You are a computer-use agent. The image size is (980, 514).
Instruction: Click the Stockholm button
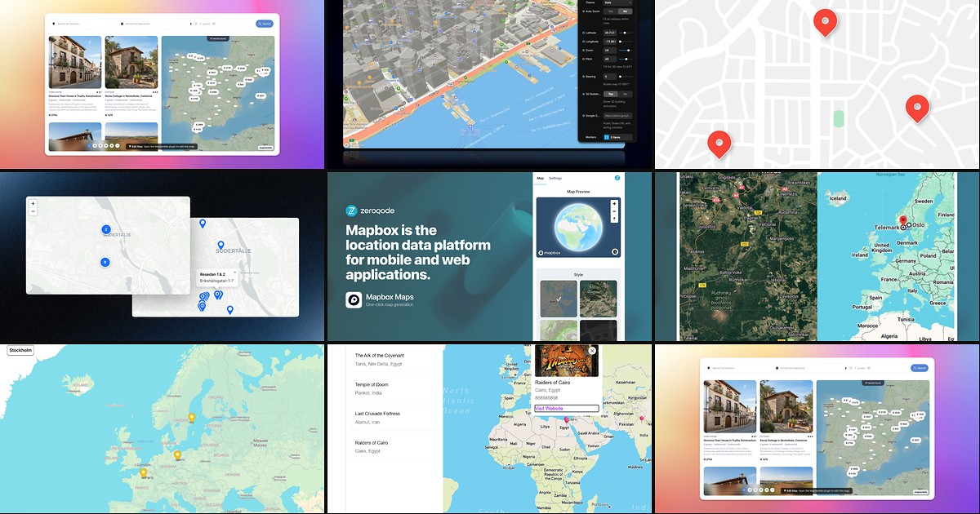(x=20, y=350)
